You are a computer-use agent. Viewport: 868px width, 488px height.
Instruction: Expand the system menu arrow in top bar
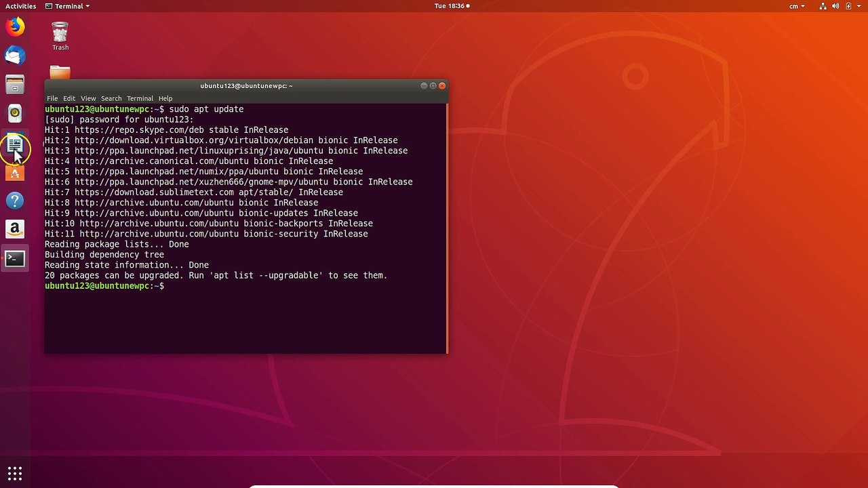point(859,6)
